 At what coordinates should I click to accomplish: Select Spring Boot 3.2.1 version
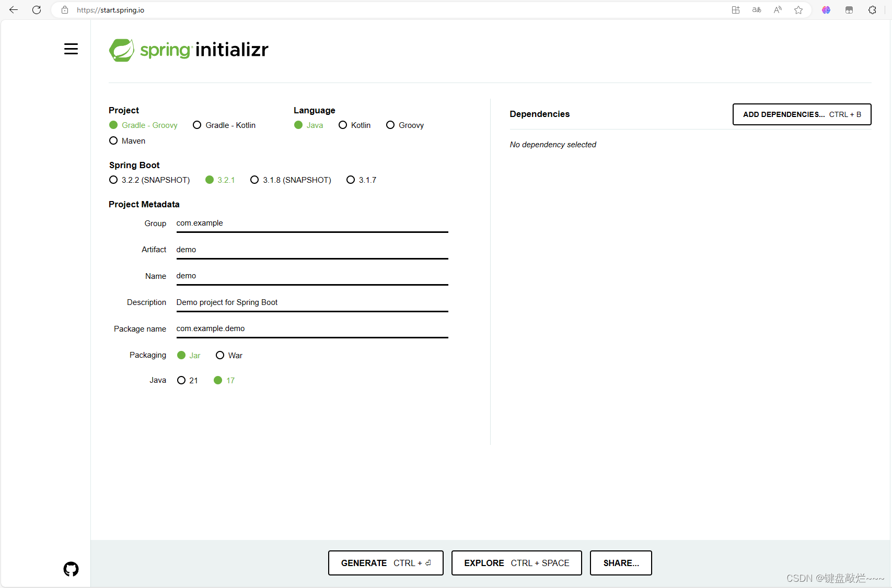[220, 180]
